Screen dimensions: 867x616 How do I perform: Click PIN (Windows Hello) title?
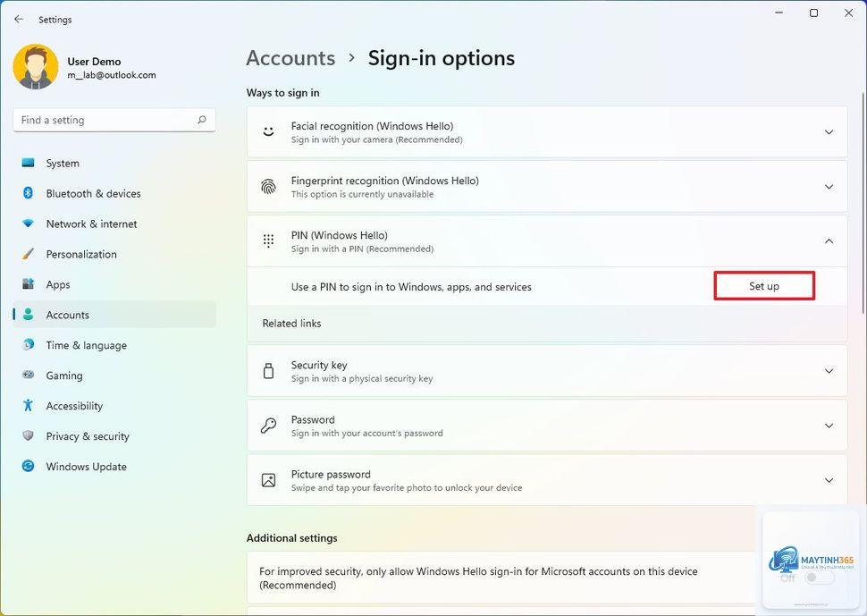tap(340, 235)
